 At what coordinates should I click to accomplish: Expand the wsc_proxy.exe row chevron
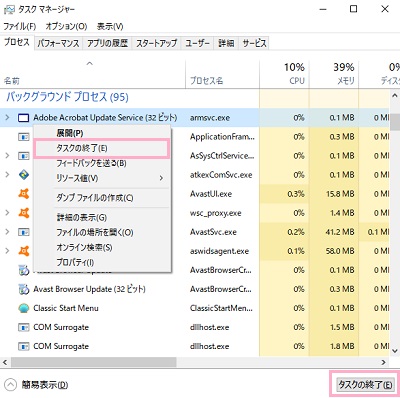(7, 212)
